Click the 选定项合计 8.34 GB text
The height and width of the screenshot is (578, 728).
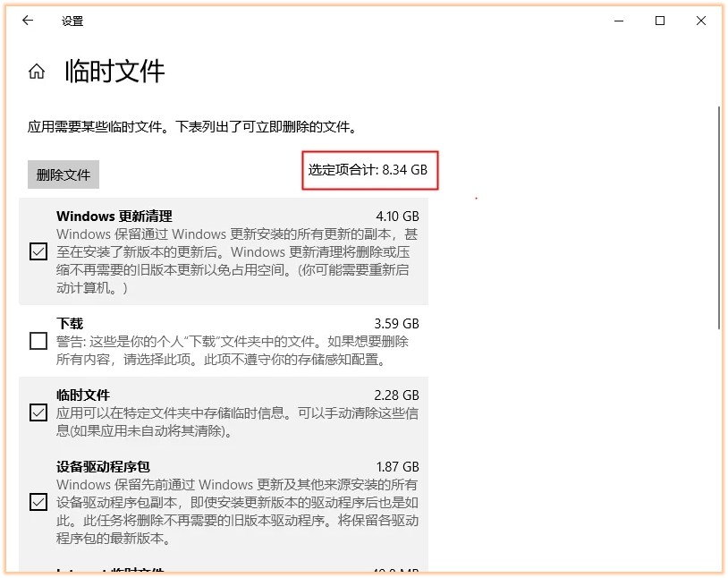click(369, 170)
